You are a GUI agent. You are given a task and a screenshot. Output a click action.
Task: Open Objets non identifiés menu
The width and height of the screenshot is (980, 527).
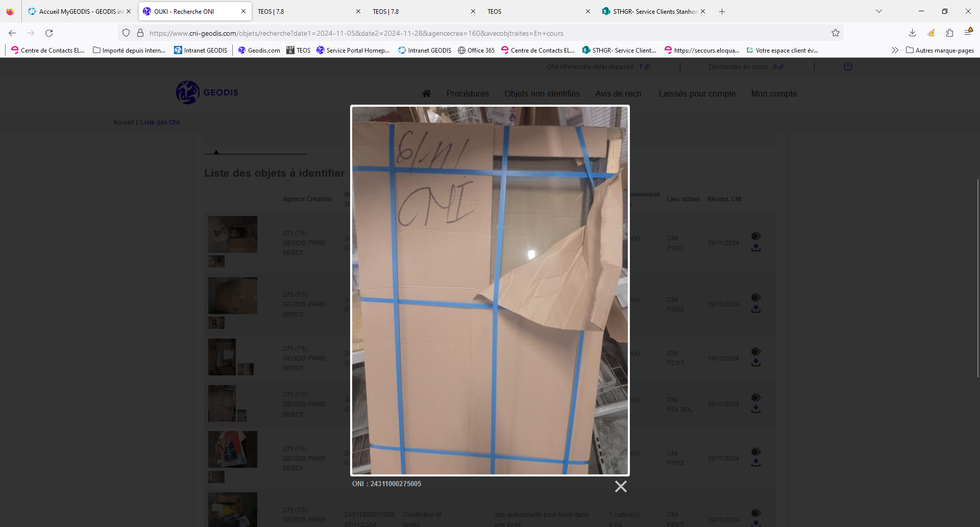(x=542, y=93)
